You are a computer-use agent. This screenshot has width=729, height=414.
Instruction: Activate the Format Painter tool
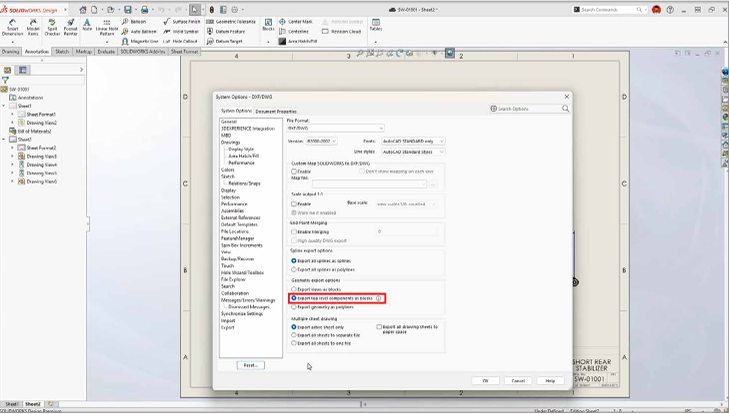click(x=71, y=27)
